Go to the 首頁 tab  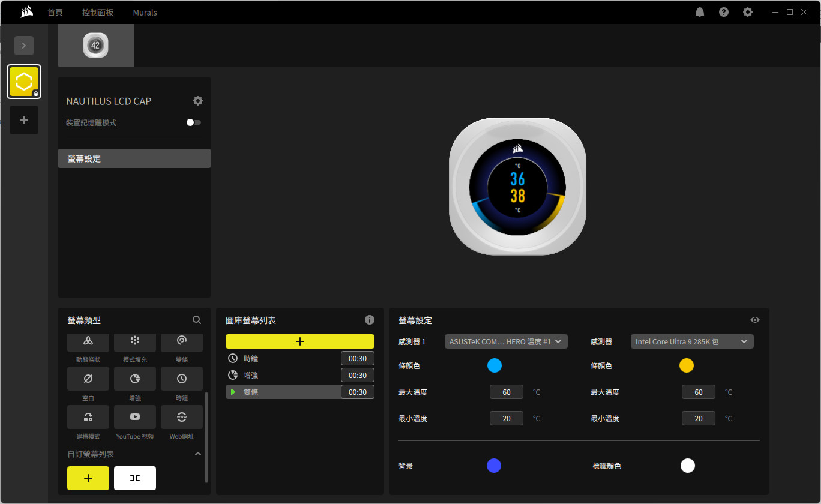coord(56,12)
